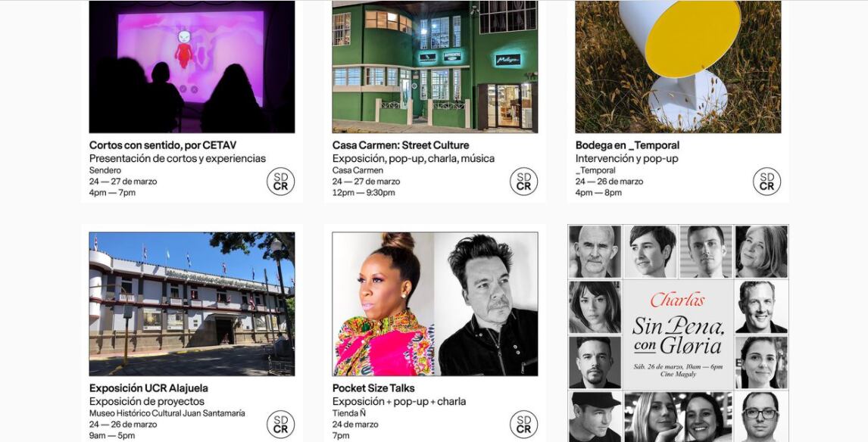Open the Cortos con sentido, por CETAV title
Image resolution: width=868 pixels, height=442 pixels.
pyautogui.click(x=163, y=145)
